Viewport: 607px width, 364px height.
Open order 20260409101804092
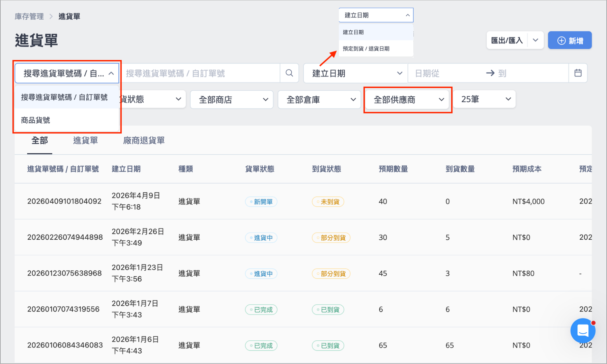coord(64,201)
